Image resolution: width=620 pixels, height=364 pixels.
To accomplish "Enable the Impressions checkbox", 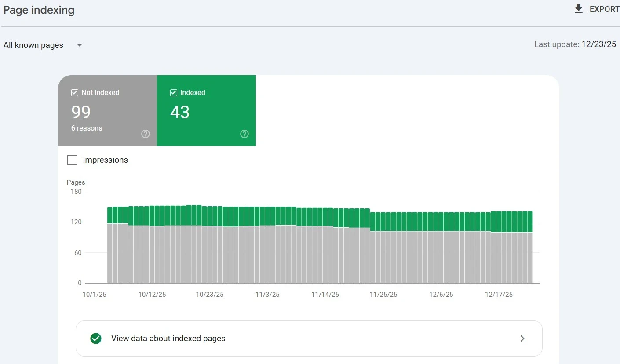I will pos(72,160).
